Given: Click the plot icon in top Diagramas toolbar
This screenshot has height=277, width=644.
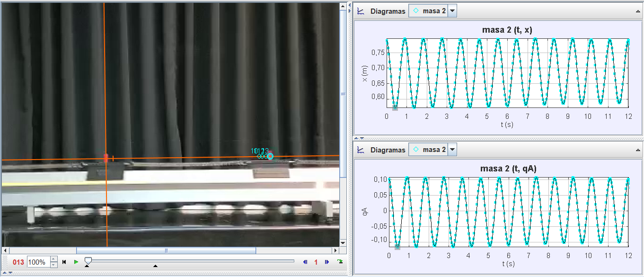Looking at the screenshot, I should 361,11.
